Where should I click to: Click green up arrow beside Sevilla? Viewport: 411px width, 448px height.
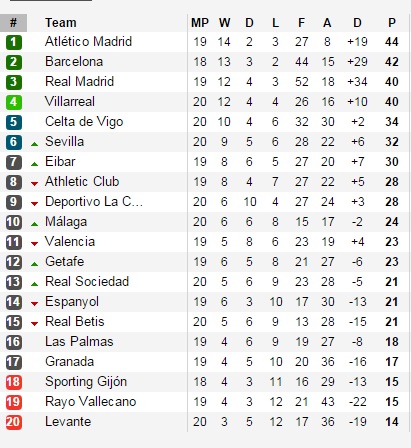34,144
